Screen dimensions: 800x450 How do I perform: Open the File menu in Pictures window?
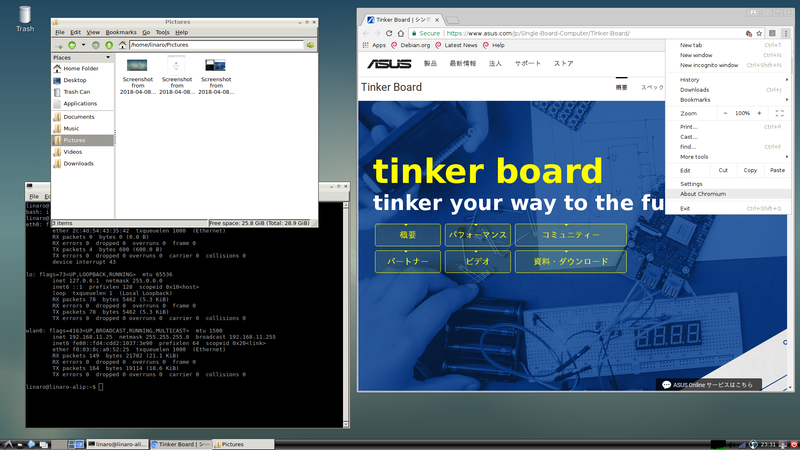coord(60,32)
